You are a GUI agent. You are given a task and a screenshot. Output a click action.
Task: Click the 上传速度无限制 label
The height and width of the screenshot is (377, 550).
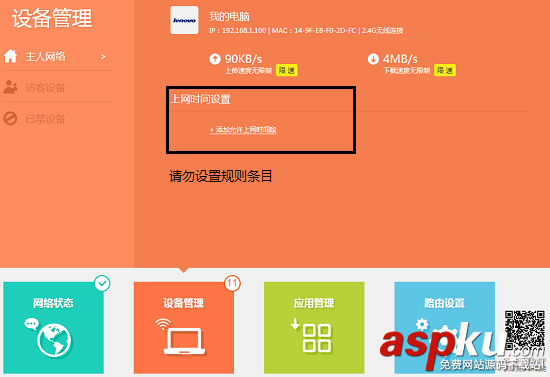click(x=248, y=71)
